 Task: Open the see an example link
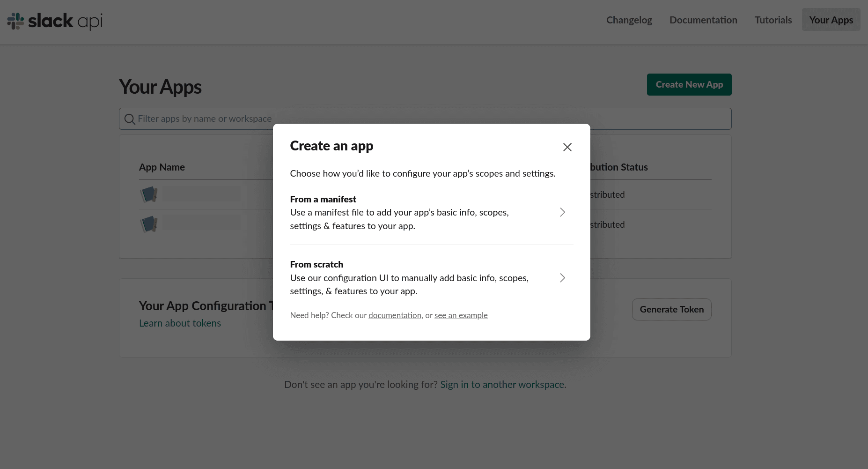coord(461,315)
